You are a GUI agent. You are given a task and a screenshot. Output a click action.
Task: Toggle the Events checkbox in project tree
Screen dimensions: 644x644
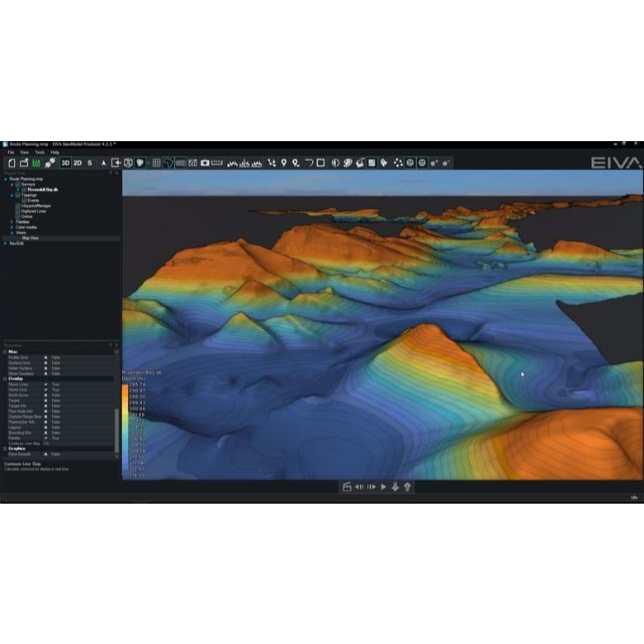(24, 201)
